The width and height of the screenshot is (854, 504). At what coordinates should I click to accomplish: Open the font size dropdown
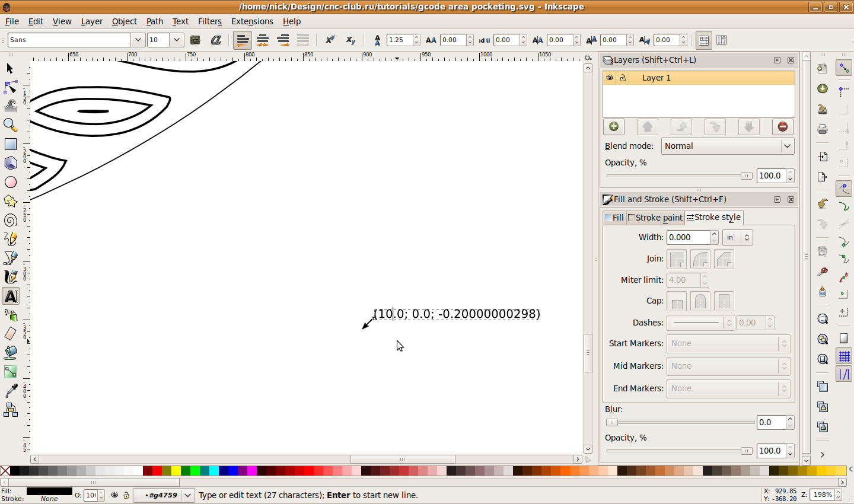point(177,40)
